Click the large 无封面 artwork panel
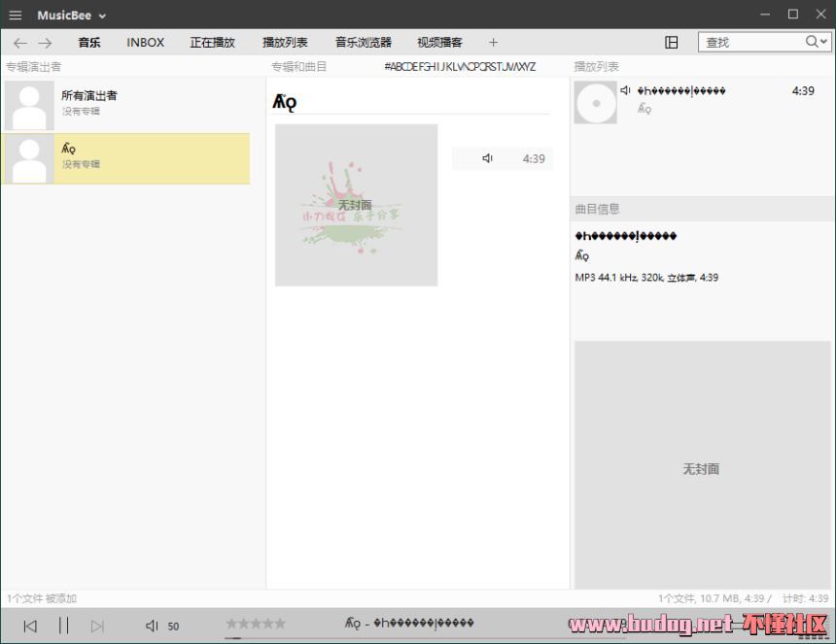 click(702, 465)
